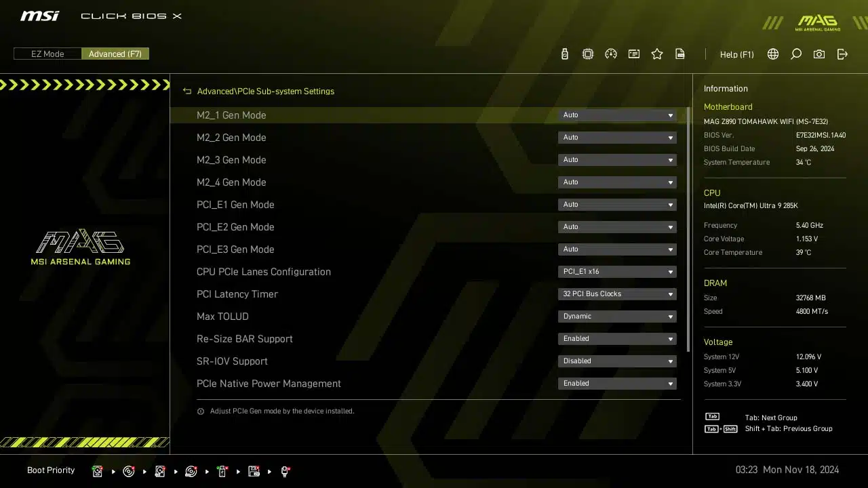Click the Intel Core Ultra 9 285K text
868x488 pixels.
(x=751, y=206)
